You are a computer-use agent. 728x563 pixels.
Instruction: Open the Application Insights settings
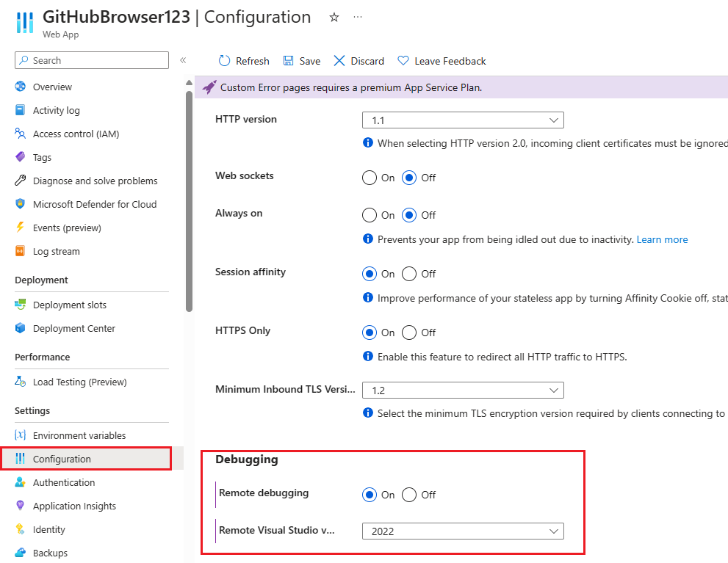click(74, 506)
